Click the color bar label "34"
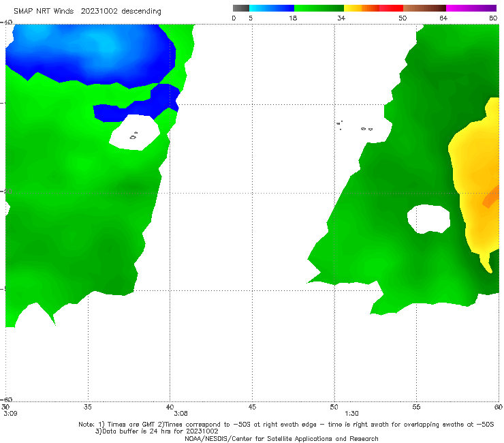Image resolution: width=504 pixels, height=443 pixels. (341, 18)
